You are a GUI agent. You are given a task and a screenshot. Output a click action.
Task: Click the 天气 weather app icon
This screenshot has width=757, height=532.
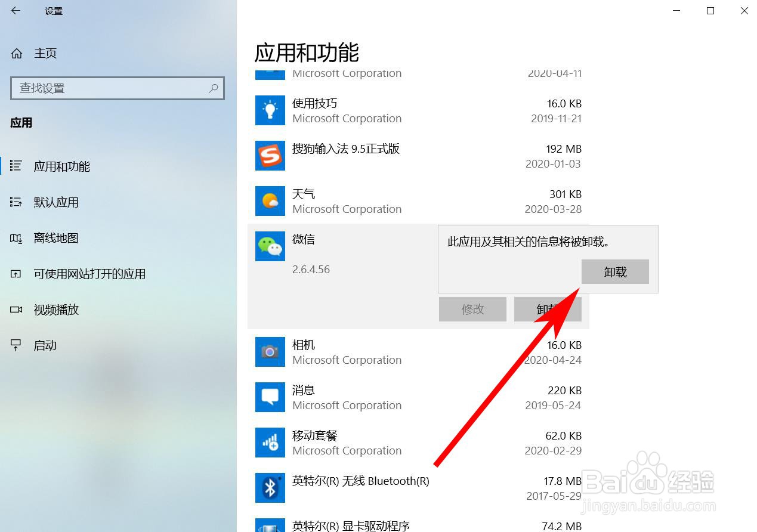pos(270,201)
